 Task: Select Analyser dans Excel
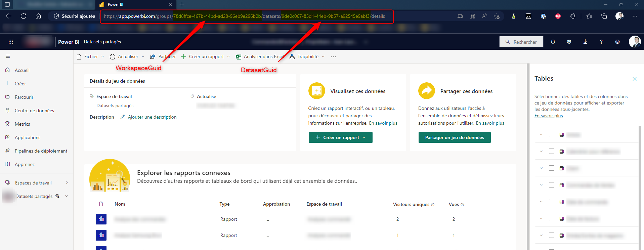(x=260, y=57)
